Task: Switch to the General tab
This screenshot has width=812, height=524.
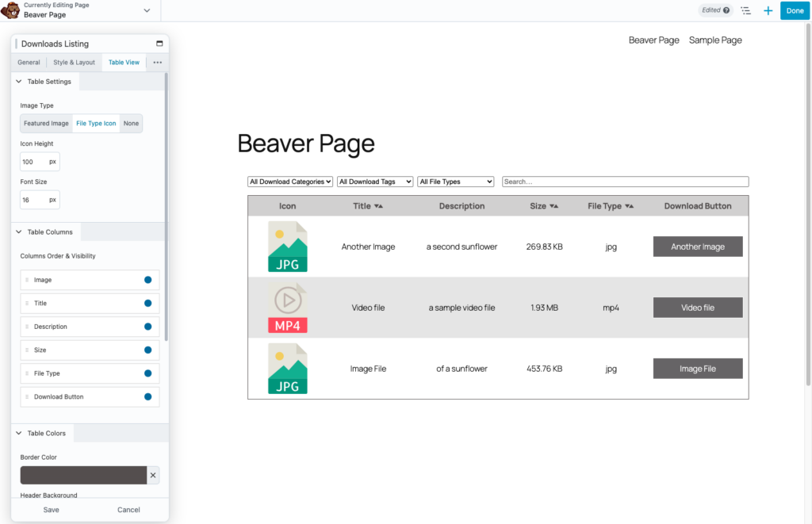Action: [x=29, y=63]
